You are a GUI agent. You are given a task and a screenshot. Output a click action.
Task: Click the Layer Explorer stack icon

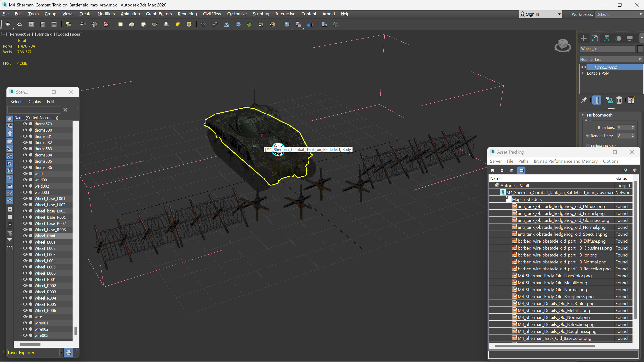[69, 352]
